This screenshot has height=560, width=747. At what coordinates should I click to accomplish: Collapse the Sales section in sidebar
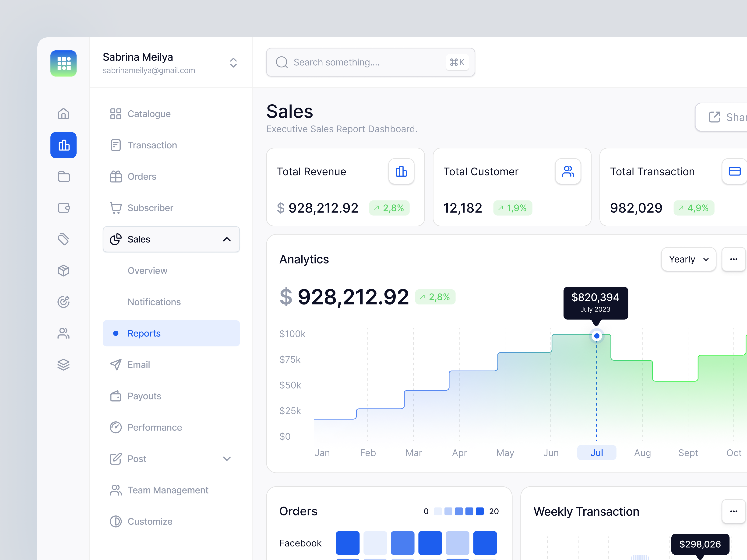point(227,239)
